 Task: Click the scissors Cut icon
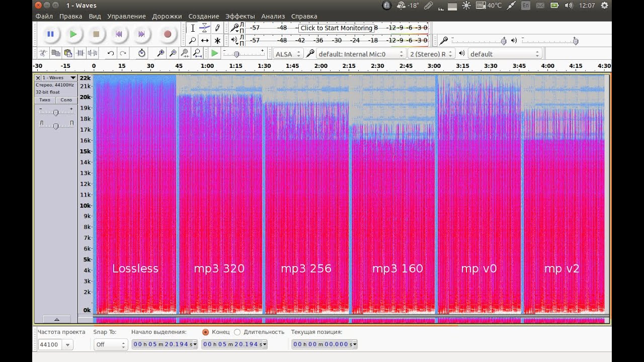coord(43,53)
